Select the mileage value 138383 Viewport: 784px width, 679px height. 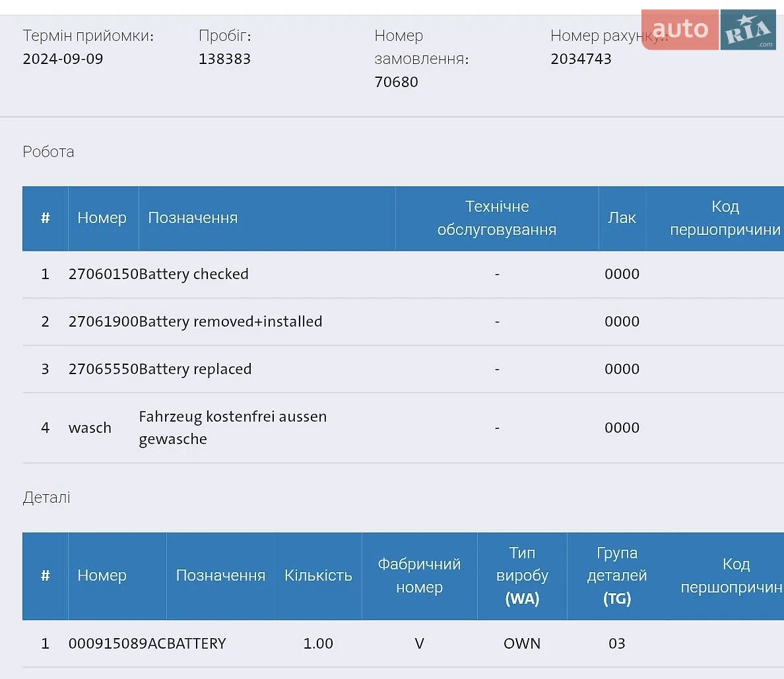pos(224,59)
